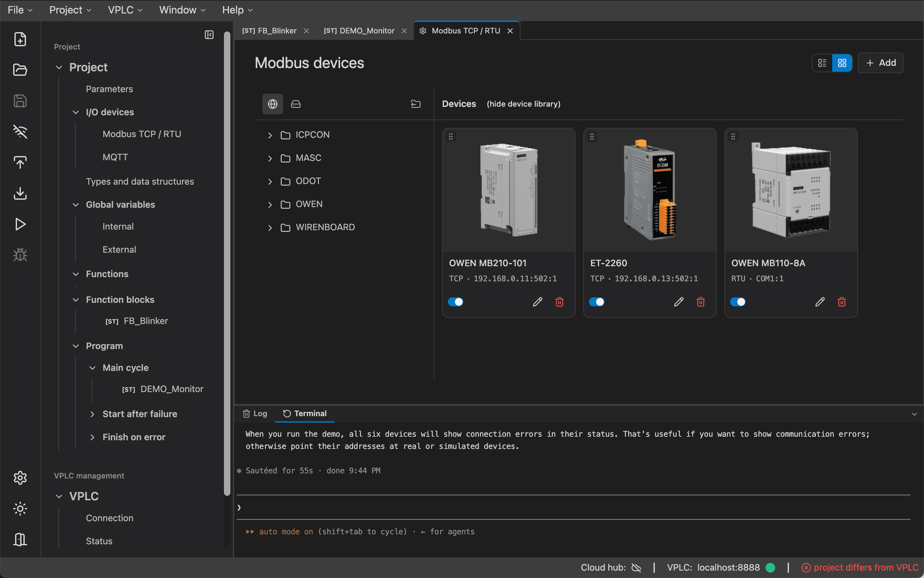The width and height of the screenshot is (924, 578).
Task: Collapse the project side panel icon
Action: (x=209, y=35)
